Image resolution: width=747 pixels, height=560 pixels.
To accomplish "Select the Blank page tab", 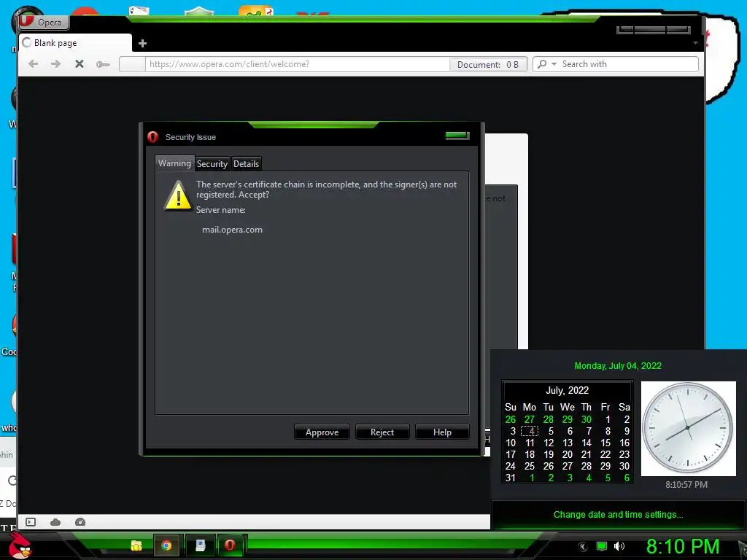I will pyautogui.click(x=75, y=43).
